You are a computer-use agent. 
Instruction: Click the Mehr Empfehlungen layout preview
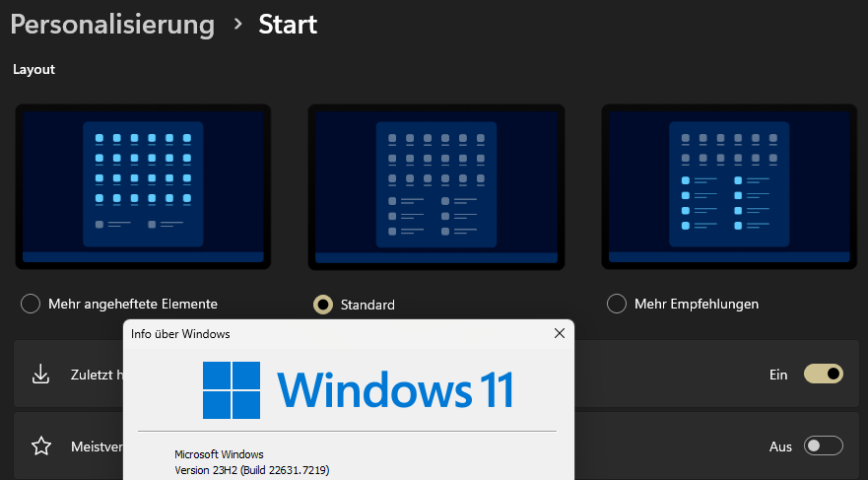point(729,186)
